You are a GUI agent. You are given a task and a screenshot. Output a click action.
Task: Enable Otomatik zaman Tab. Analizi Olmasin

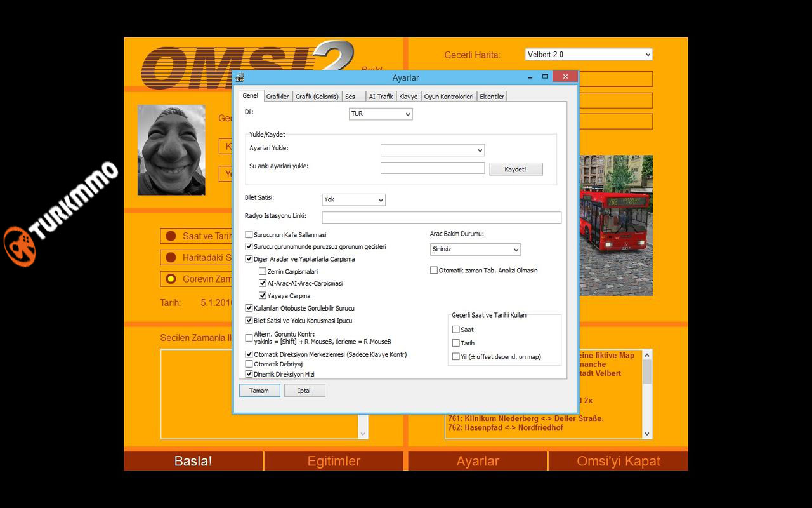tap(434, 270)
